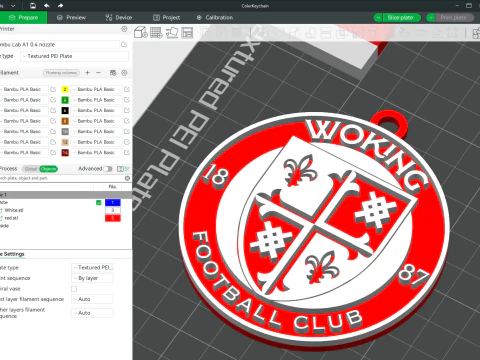
Task: Click the Slice plate button
Action: [x=401, y=18]
